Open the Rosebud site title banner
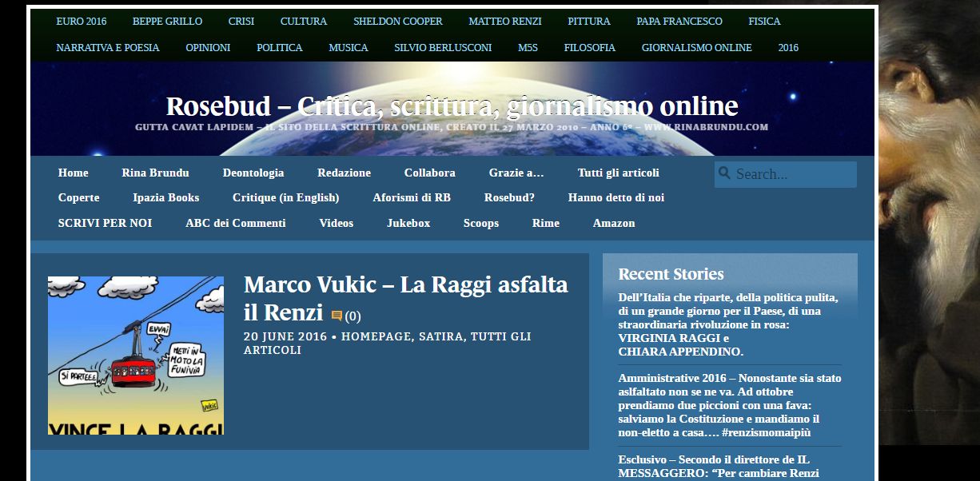980x481 pixels. [x=452, y=105]
